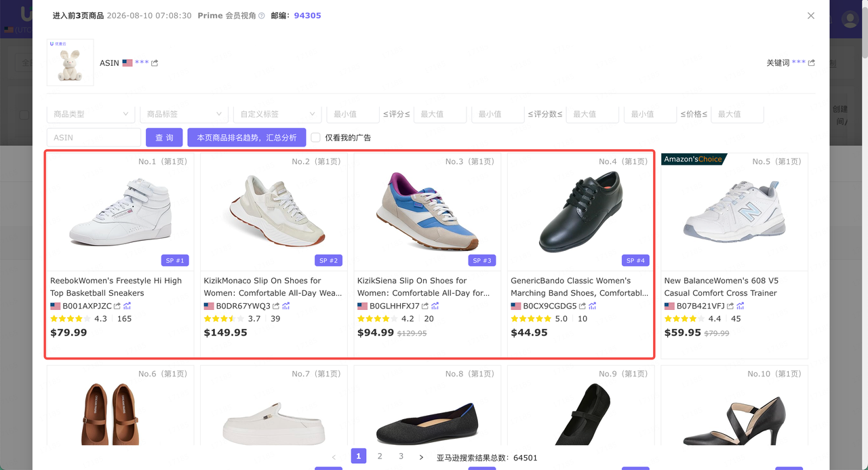Viewport: 868px width, 470px height.
Task: Open external link icon next to header ASIN
Action: 155,63
